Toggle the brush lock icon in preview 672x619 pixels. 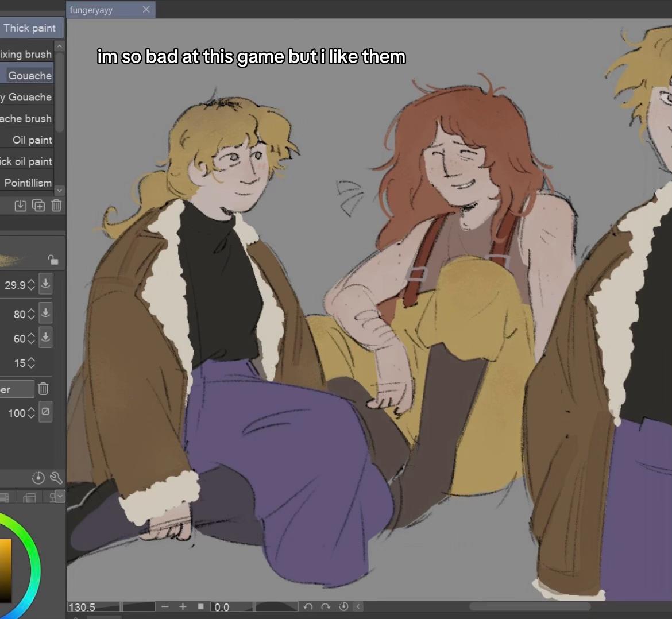tap(53, 259)
